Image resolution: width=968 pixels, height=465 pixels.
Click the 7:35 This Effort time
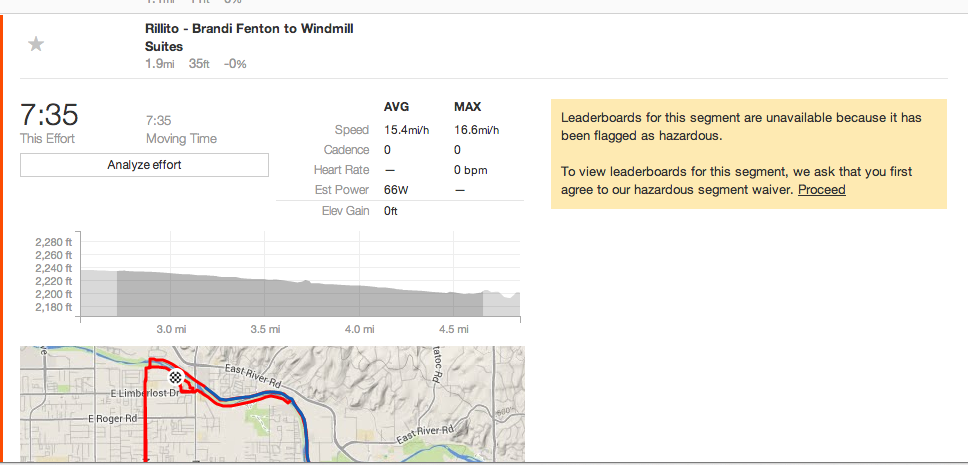[x=49, y=115]
